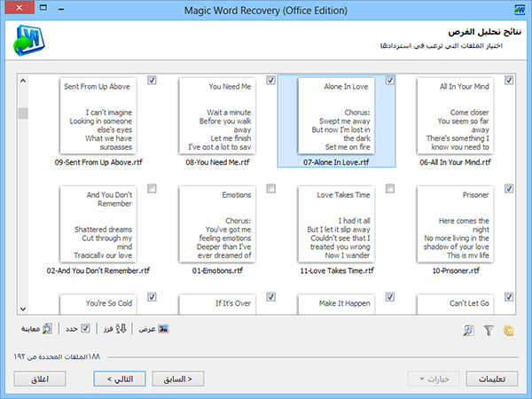Click the Magic Word Recovery logo icon
This screenshot has width=532, height=399.
pyautogui.click(x=29, y=40)
